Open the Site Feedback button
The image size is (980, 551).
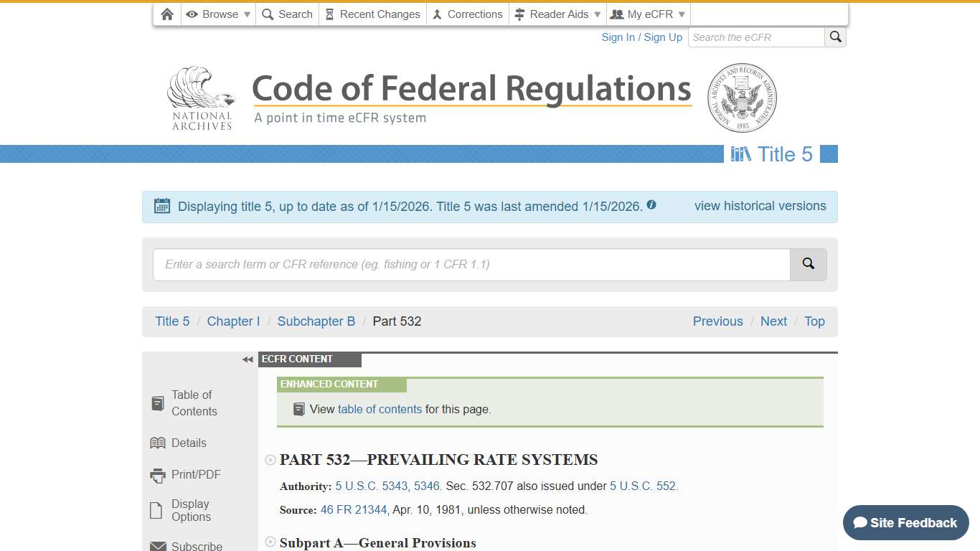pos(905,523)
